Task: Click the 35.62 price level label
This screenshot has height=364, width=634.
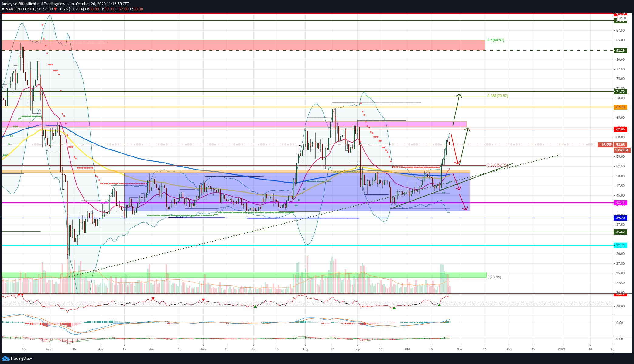Action: [x=620, y=232]
